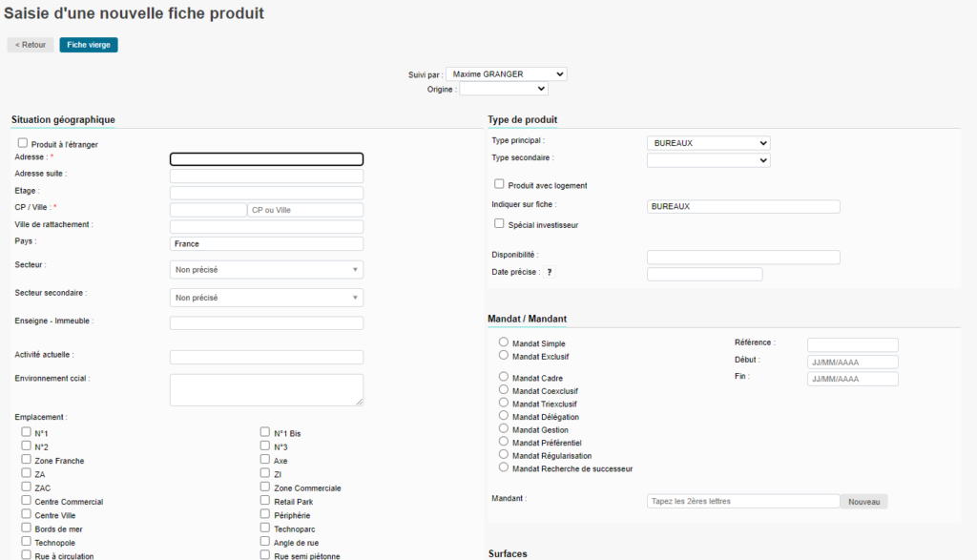Focus the Adresse input field

tap(266, 159)
